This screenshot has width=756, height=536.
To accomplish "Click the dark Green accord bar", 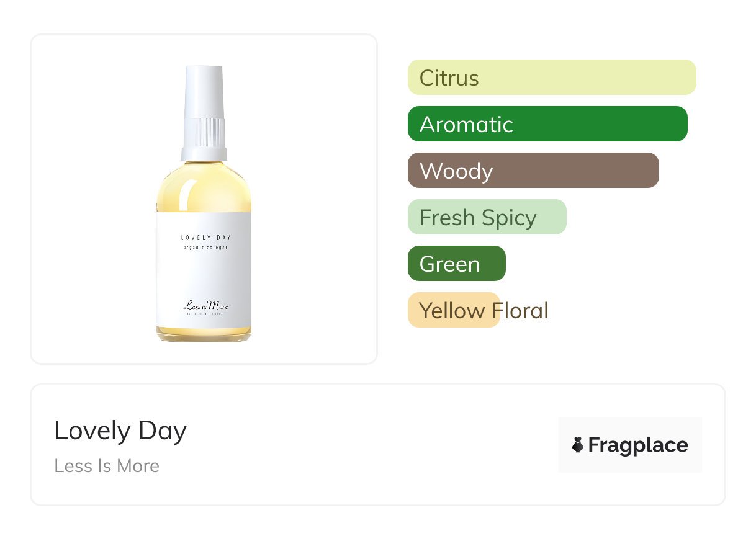I will [x=456, y=264].
